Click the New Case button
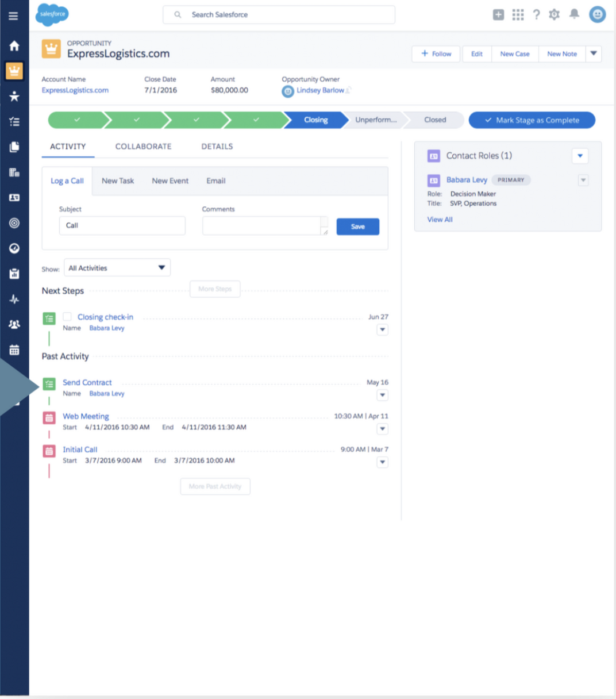The height and width of the screenshot is (699, 616). 515,53
